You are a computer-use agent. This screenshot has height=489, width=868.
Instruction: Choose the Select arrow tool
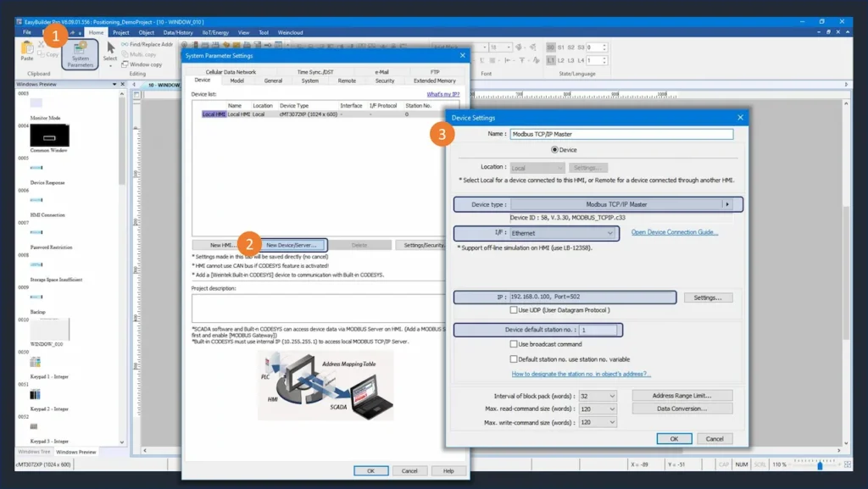(x=110, y=52)
